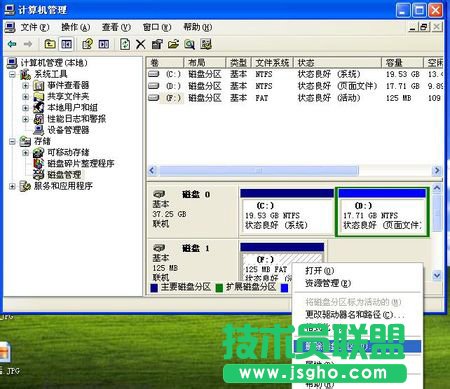Click the volume list right scroll arrow
Image resolution: width=450 pixels, height=389 pixels.
437,171
